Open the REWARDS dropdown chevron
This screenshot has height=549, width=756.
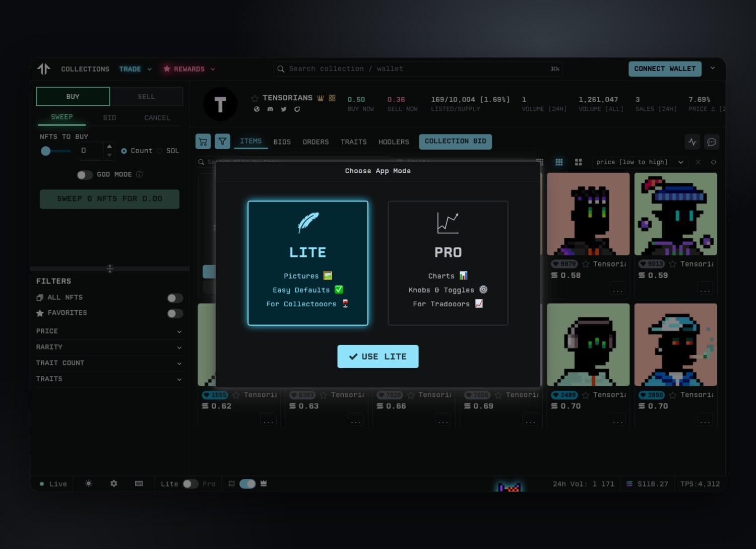tap(213, 69)
